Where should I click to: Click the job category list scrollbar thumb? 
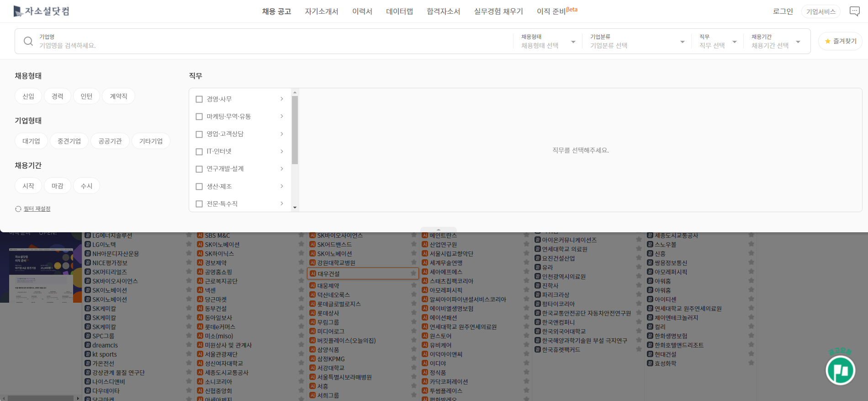coord(295,130)
